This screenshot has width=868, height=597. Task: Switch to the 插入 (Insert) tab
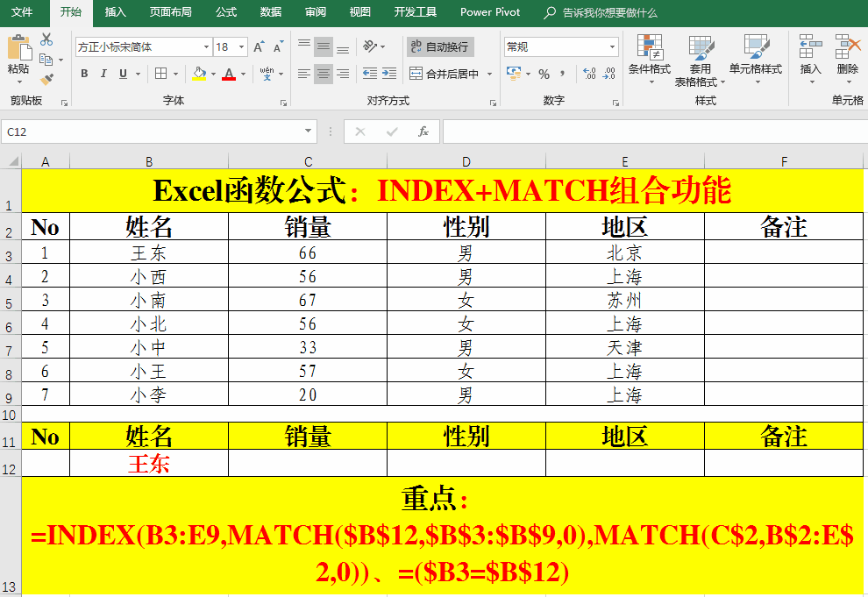point(115,12)
